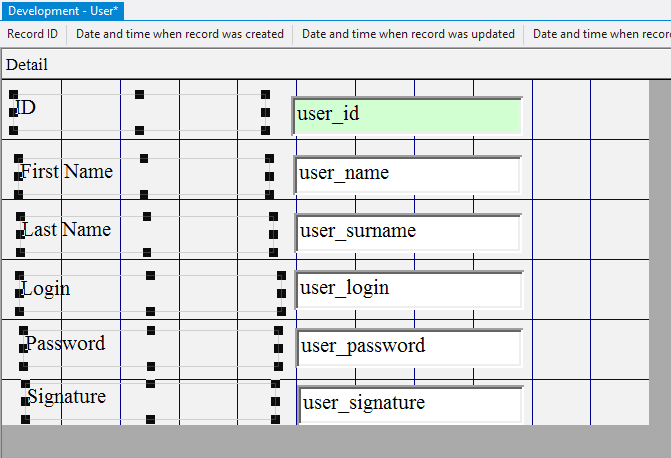671x458 pixels.
Task: Click the user_name text box
Action: click(x=407, y=174)
